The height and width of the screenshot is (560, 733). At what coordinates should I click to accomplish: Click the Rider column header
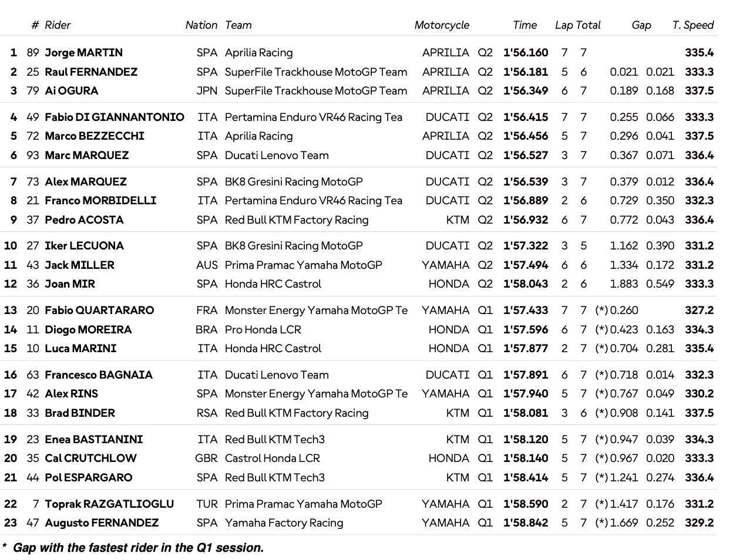coord(58,25)
